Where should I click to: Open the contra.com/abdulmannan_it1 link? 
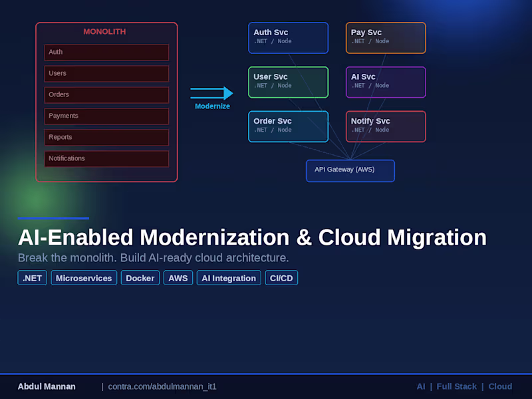tap(162, 386)
